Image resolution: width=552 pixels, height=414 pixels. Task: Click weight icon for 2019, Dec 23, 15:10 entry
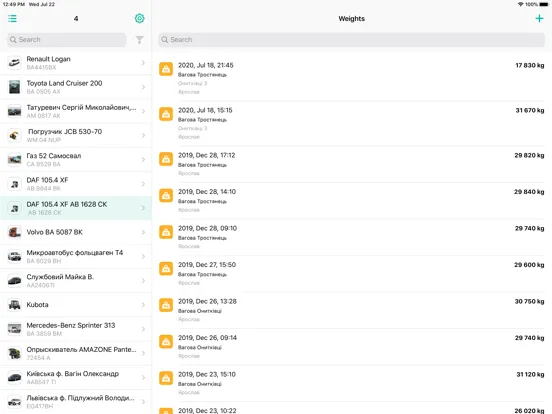click(x=166, y=378)
